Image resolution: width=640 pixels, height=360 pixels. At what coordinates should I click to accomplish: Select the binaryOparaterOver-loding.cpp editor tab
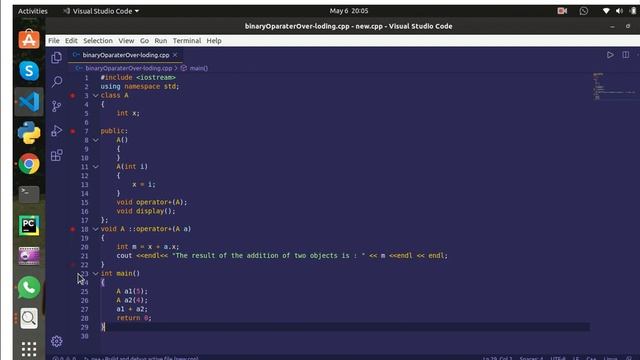click(x=126, y=55)
